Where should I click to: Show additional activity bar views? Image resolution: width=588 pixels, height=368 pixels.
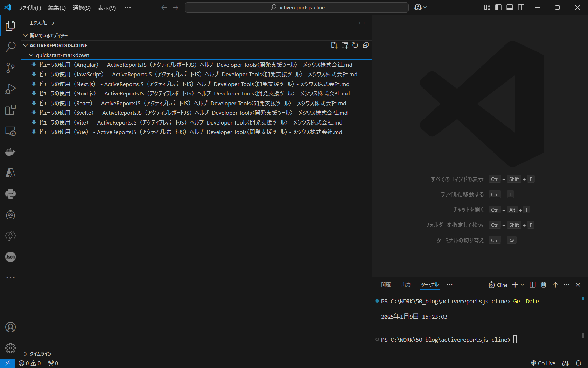tap(10, 278)
